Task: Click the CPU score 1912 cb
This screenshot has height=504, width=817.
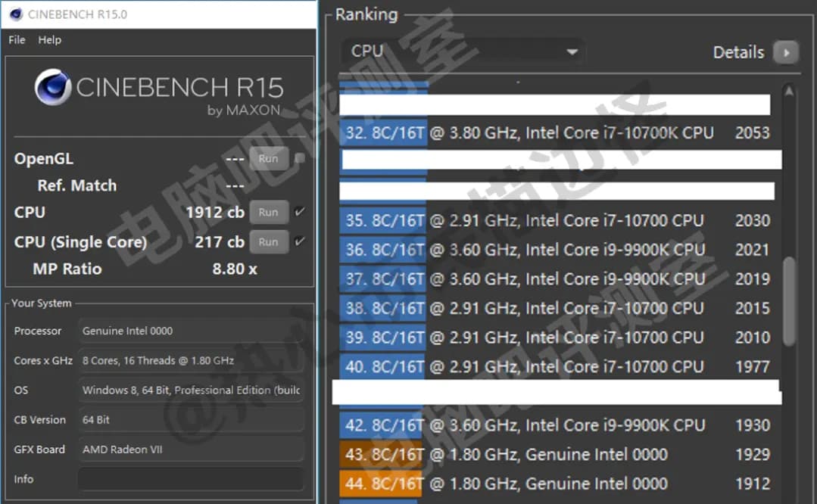Action: click(215, 212)
